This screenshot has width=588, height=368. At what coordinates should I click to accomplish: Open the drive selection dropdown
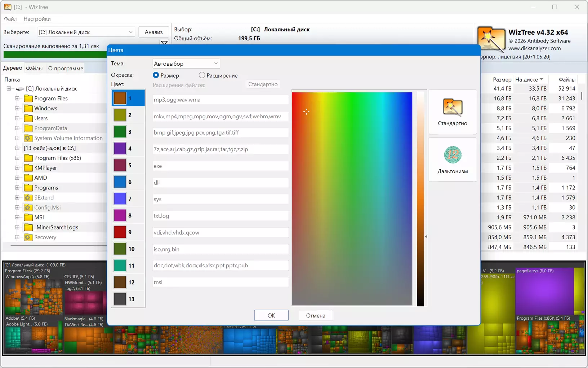(86, 32)
